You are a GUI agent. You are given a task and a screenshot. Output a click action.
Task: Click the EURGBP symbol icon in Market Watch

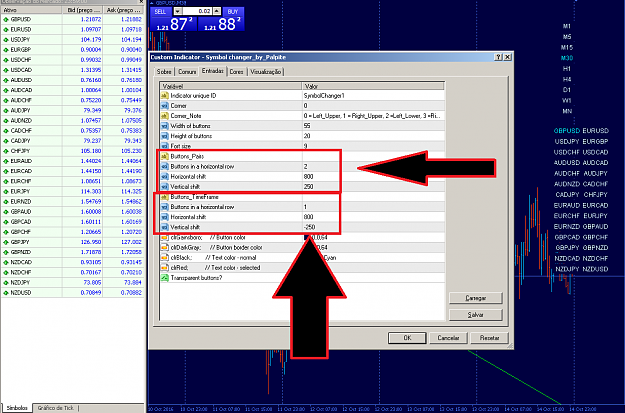point(6,50)
